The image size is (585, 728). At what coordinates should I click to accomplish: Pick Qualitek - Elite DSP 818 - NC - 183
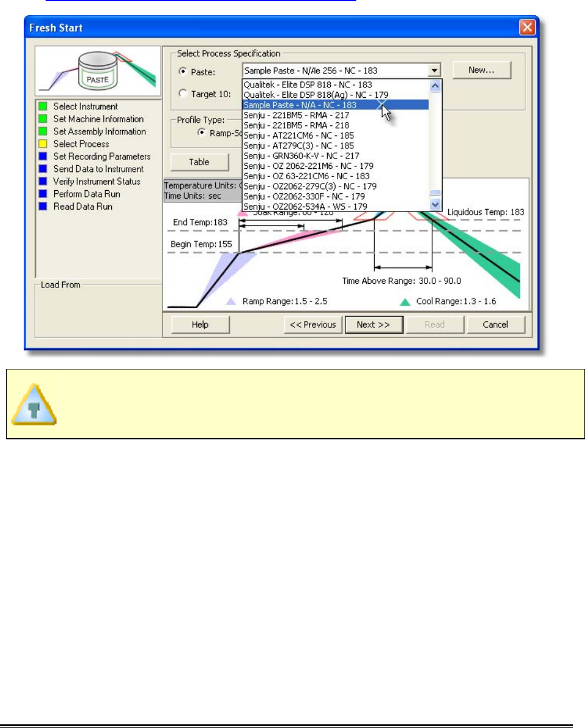336,84
